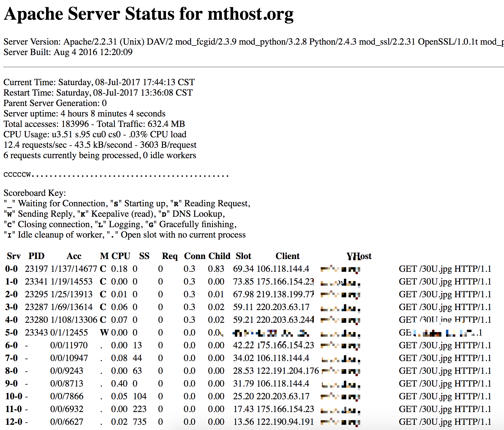
Task: Click the Child value "0.83"
Action: (x=216, y=269)
